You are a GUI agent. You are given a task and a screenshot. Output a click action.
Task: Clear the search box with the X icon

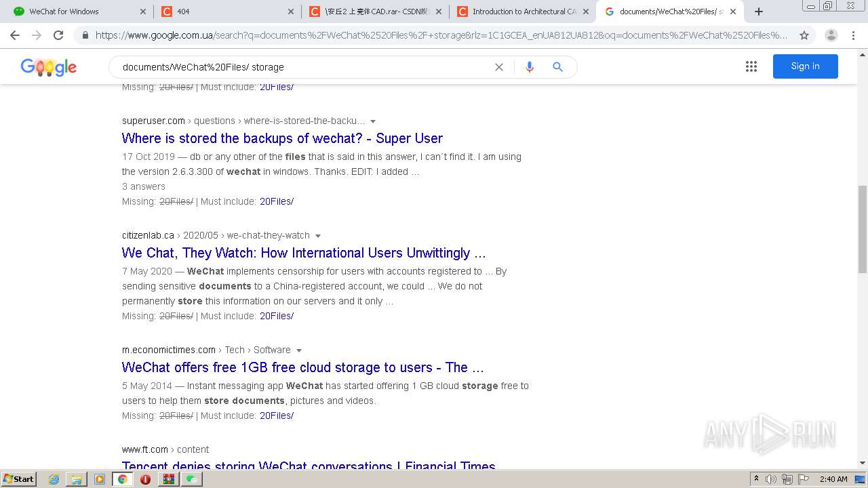[499, 67]
